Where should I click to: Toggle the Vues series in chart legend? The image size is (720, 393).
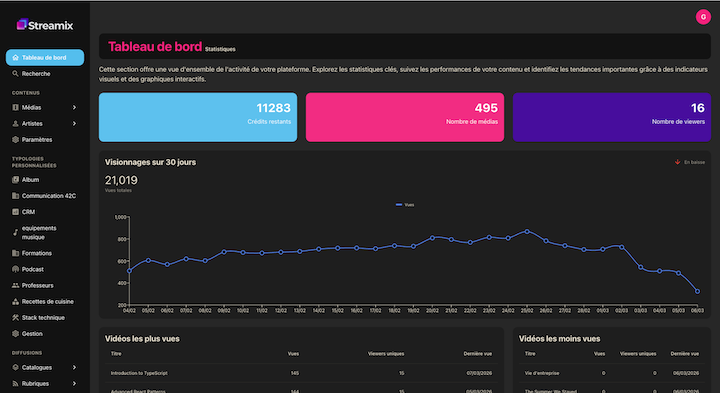point(405,205)
